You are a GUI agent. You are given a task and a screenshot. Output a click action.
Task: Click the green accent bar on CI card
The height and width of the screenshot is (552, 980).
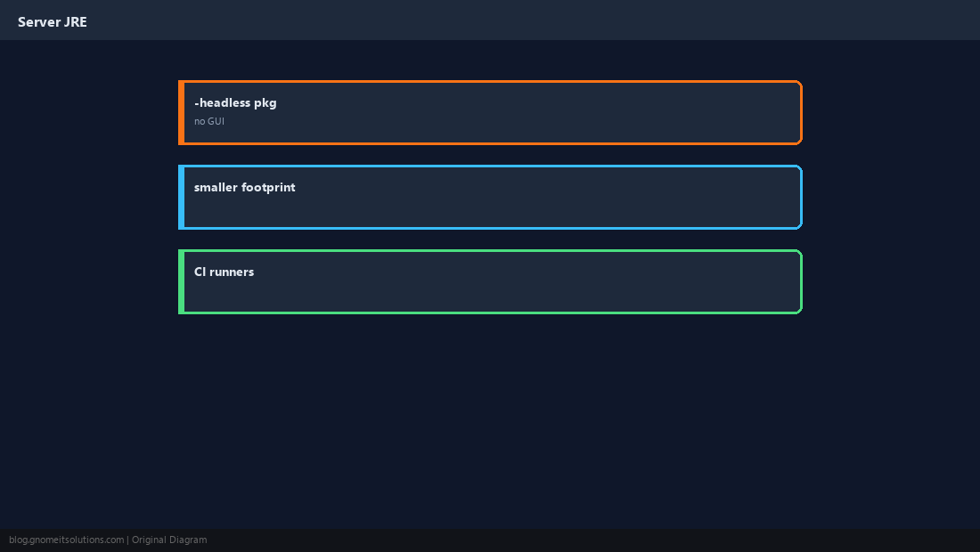click(181, 281)
